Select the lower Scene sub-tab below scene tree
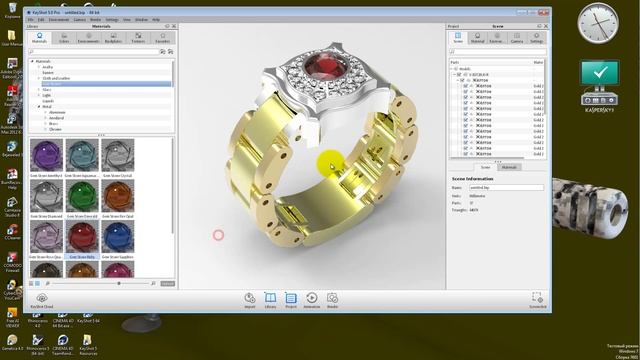Image resolution: width=640 pixels, height=360 pixels. coord(485,167)
